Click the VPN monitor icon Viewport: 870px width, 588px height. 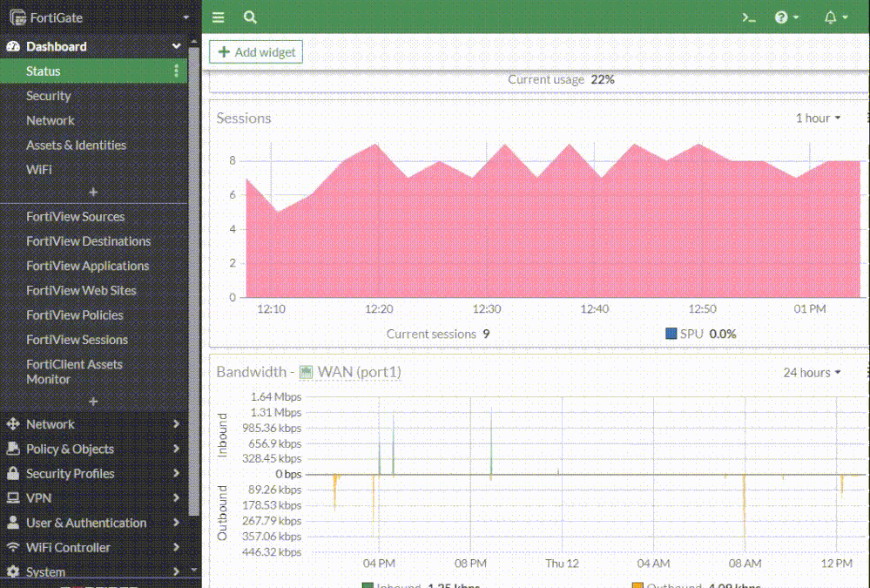tap(13, 498)
